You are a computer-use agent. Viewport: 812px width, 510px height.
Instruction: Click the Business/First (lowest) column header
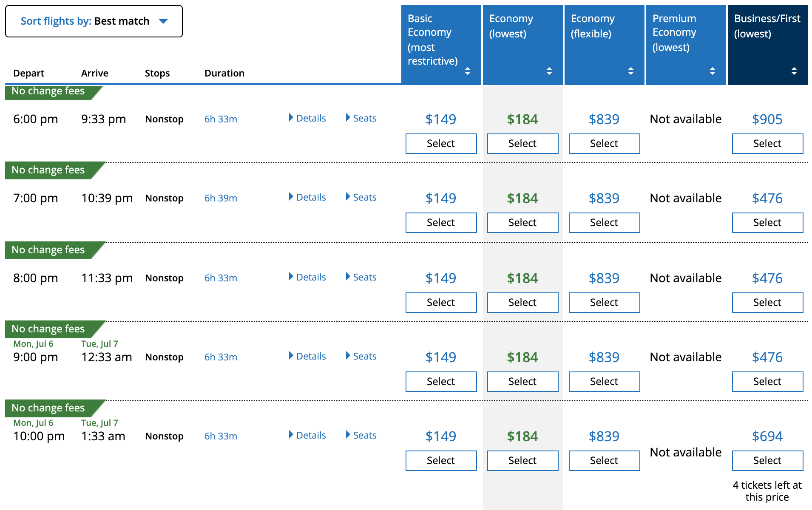pos(768,45)
